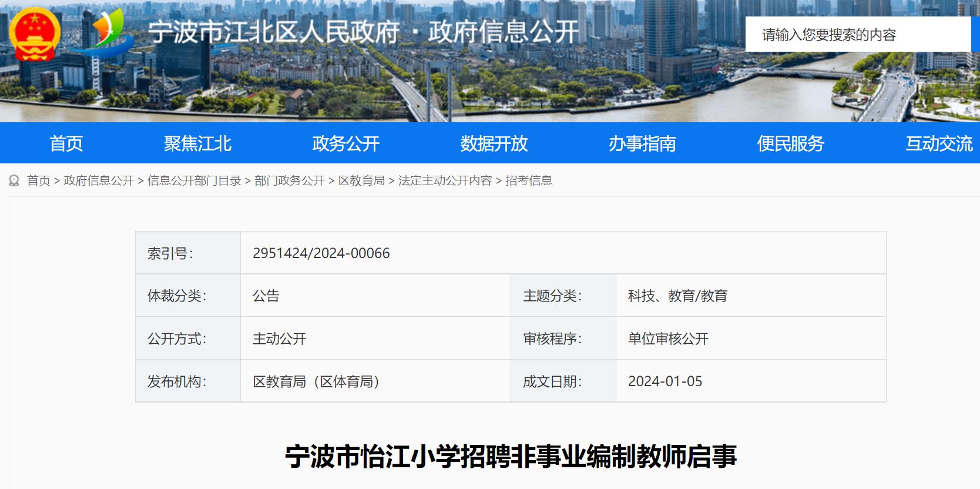Viewport: 980px width, 489px height.
Task: Click the 首页 breadcrumb link
Action: pyautogui.click(x=39, y=180)
